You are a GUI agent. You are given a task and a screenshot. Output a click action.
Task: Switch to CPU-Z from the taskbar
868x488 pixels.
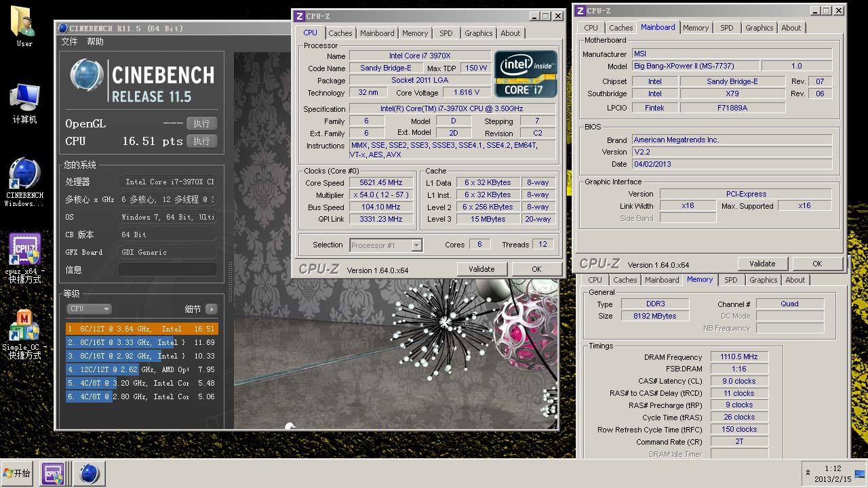[x=54, y=474]
